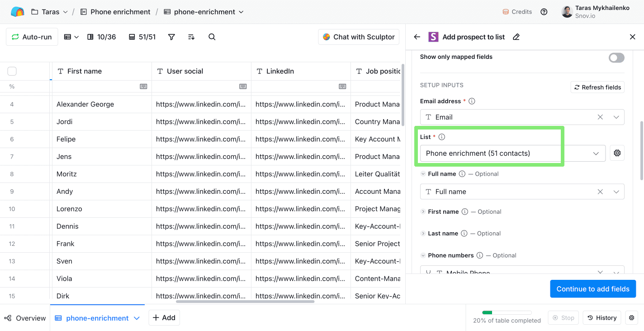Image resolution: width=644 pixels, height=331 pixels.
Task: Switch to the Overview tab
Action: [x=25, y=318]
